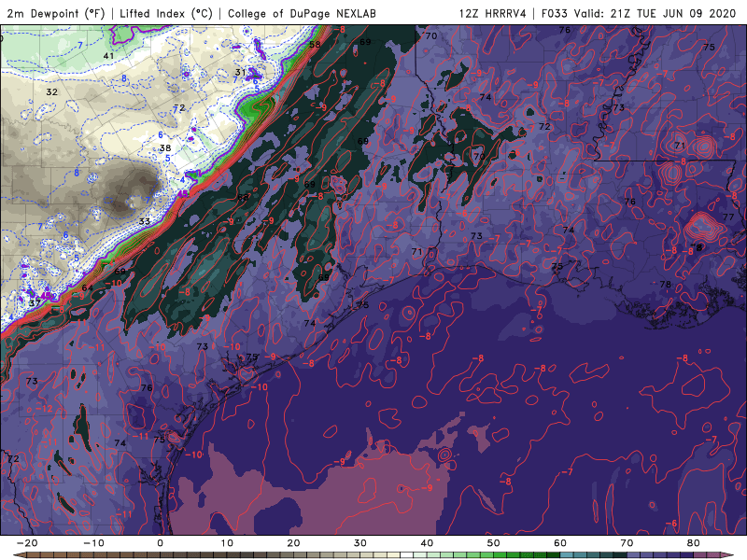Click the "2m Dewpoint (°F)" title text

[56, 13]
